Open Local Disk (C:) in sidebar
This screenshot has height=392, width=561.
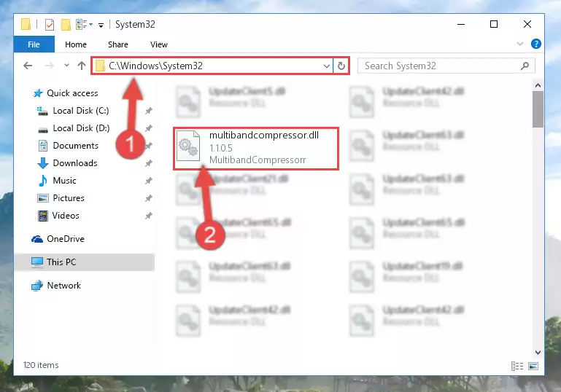tap(81, 111)
